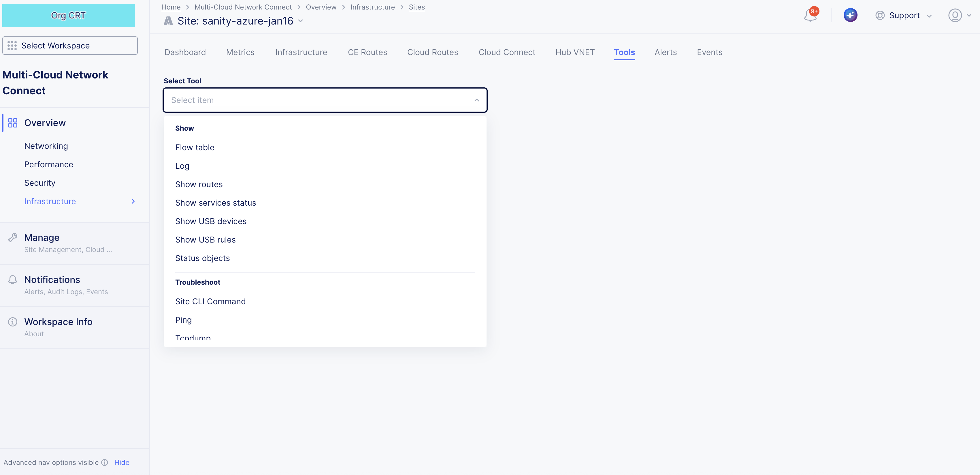Open the Cloud Connect tab
Image resolution: width=980 pixels, height=475 pixels.
coord(507,52)
